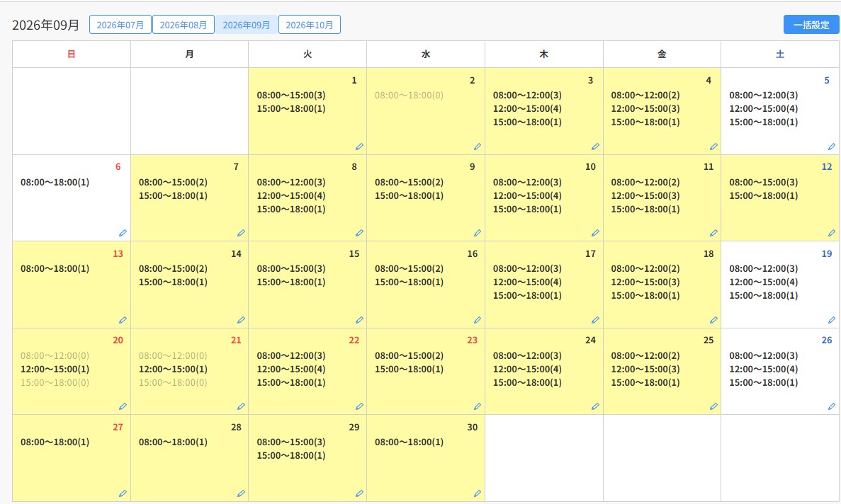The image size is (841, 504).
Task: Click the edit pencil on September 27
Action: point(123,494)
